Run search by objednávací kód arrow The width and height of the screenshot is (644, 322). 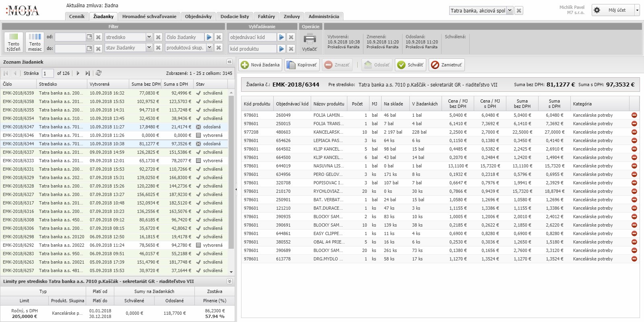[281, 37]
